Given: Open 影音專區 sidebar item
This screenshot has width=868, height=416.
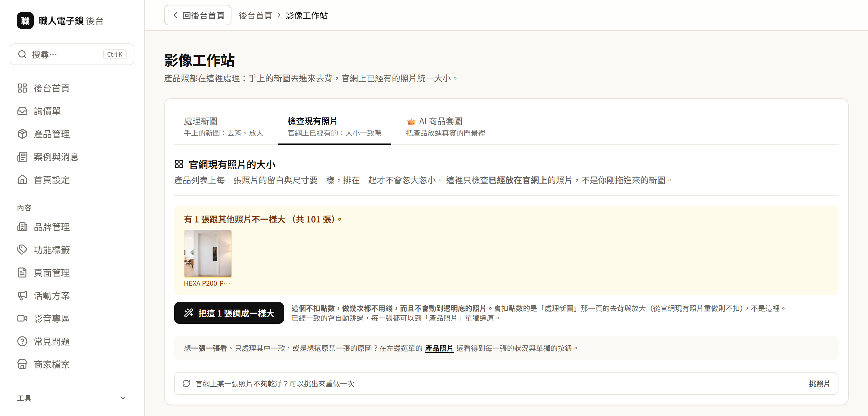Looking at the screenshot, I should (x=72, y=319).
